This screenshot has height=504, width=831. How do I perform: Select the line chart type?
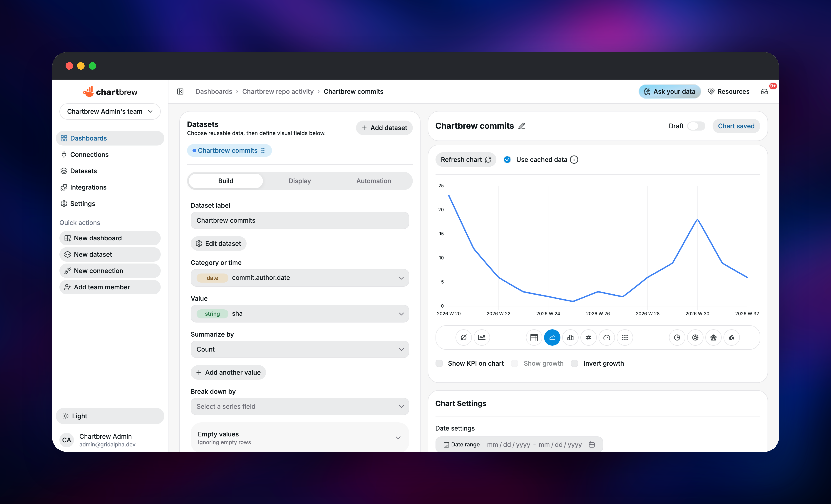click(552, 338)
